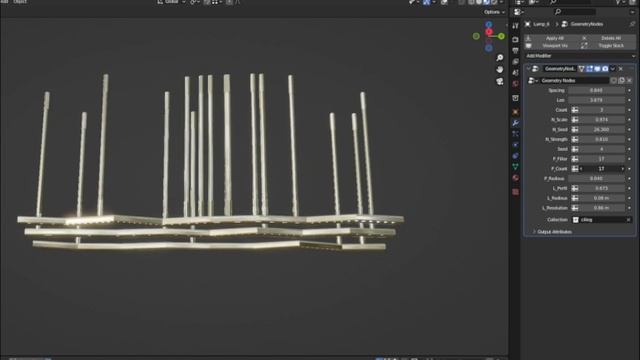The width and height of the screenshot is (640, 360).
Task: Click the Spacing value slider
Action: pos(596,90)
